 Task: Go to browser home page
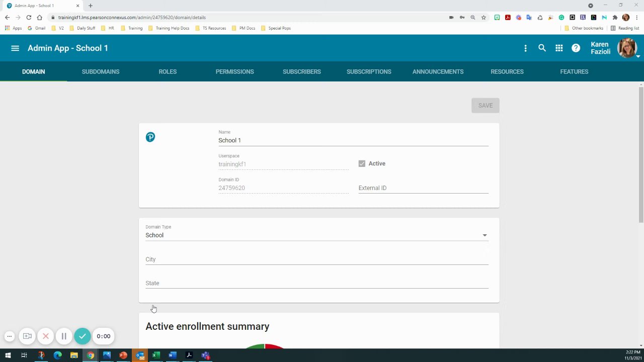click(39, 17)
